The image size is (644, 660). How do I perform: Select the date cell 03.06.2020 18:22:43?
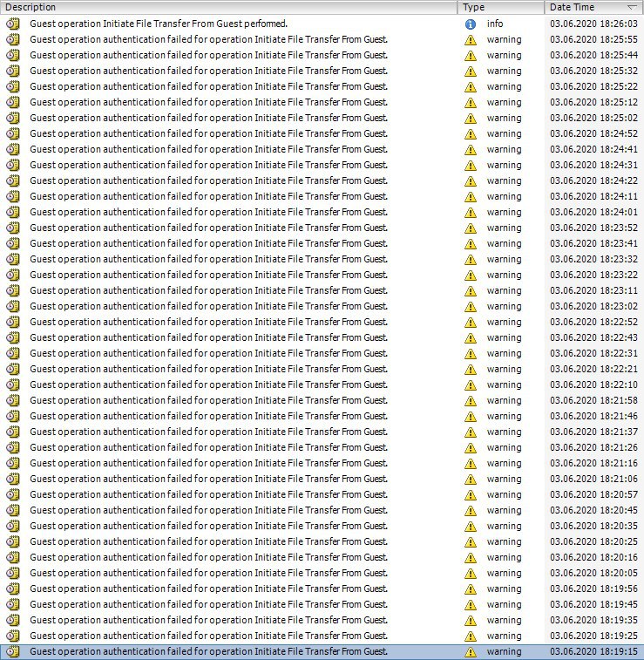click(594, 337)
